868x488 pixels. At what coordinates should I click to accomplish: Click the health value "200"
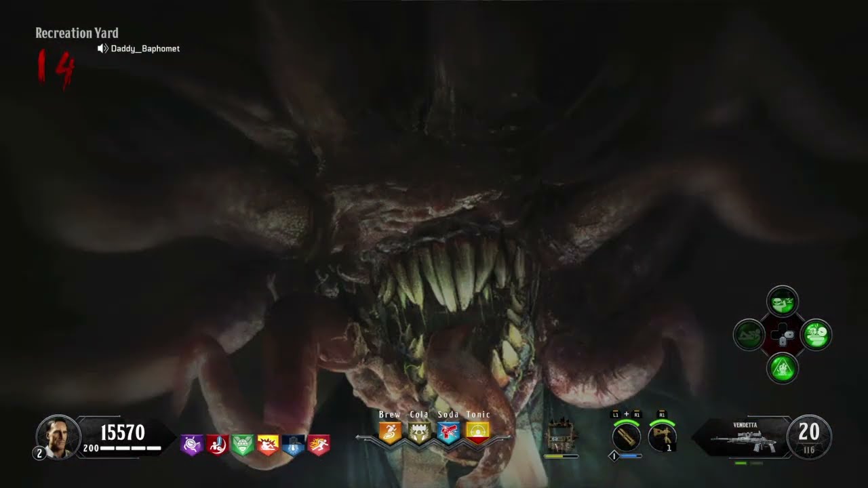[90, 448]
